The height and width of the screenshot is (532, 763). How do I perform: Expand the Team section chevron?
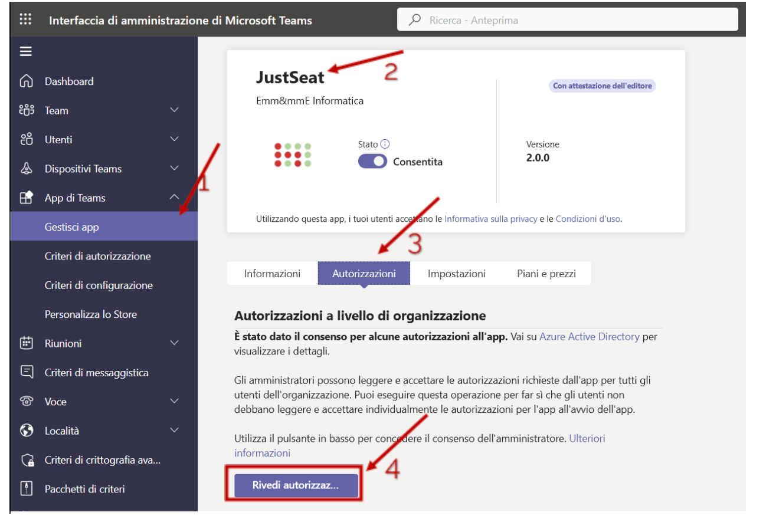174,110
